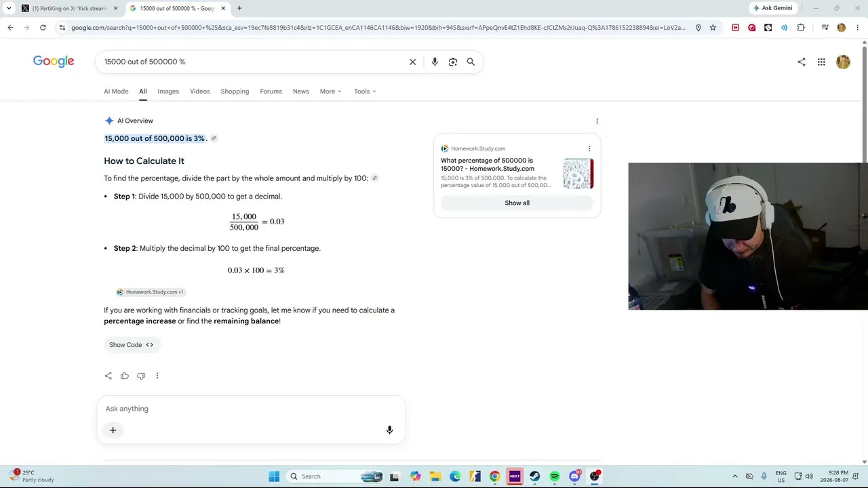Image resolution: width=868 pixels, height=488 pixels.
Task: Click the microphone in Ask anything box
Action: click(x=389, y=430)
